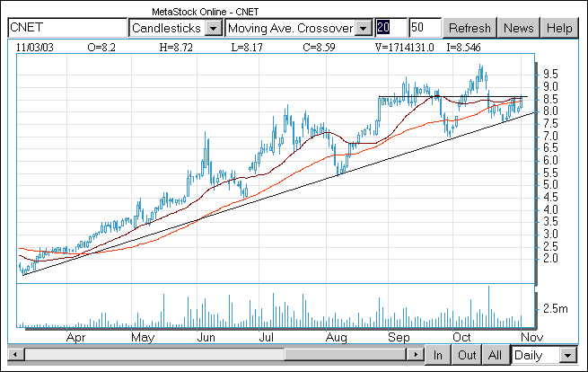588x372 pixels.
Task: Click the 50 period moving average field
Action: [x=425, y=28]
